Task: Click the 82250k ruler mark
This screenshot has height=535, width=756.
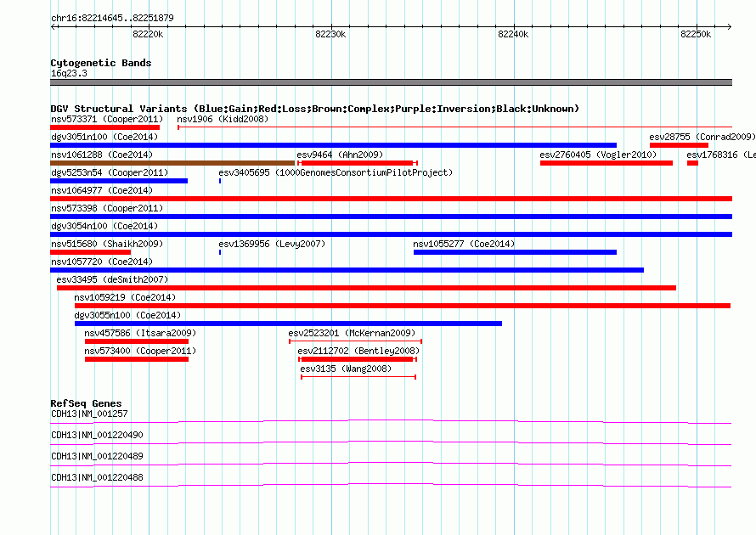Action: [696, 34]
